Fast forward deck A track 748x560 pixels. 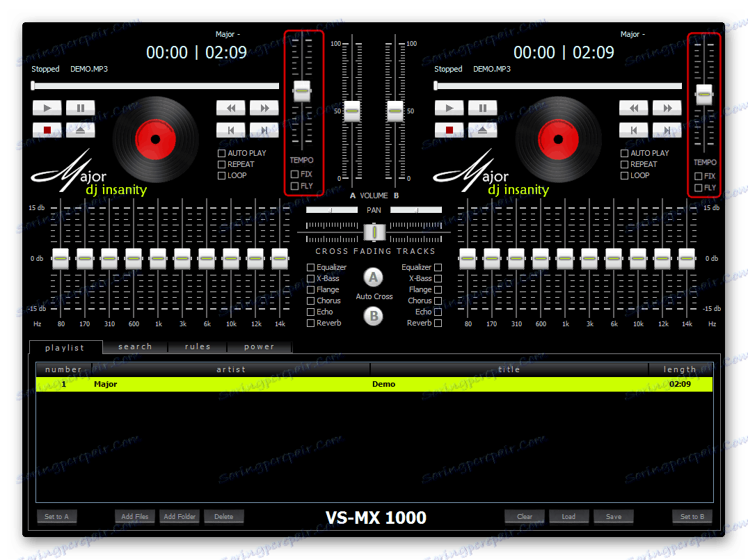[264, 108]
